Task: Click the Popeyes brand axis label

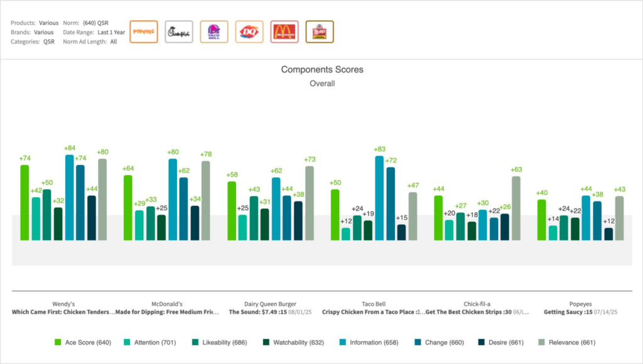Action: pyautogui.click(x=580, y=304)
